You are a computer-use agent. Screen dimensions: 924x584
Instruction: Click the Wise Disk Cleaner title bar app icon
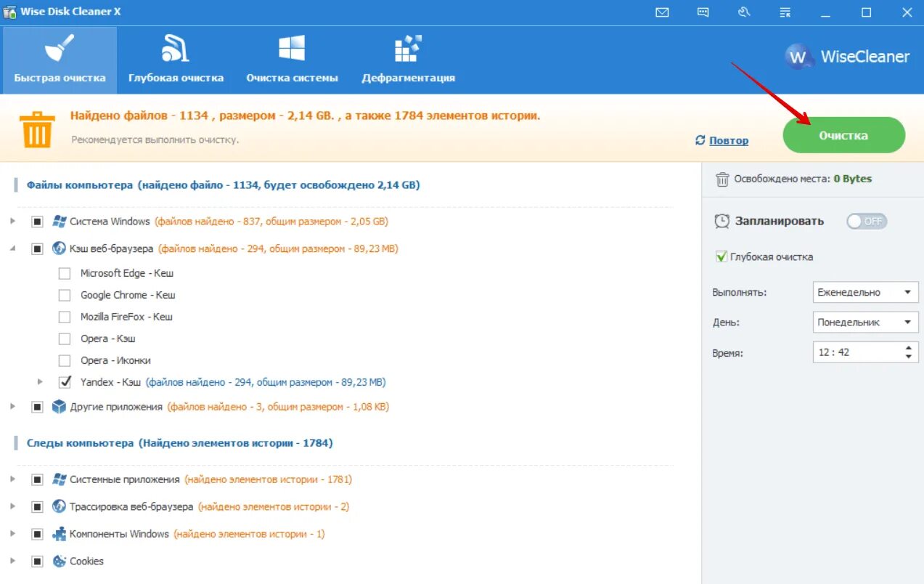coord(9,12)
